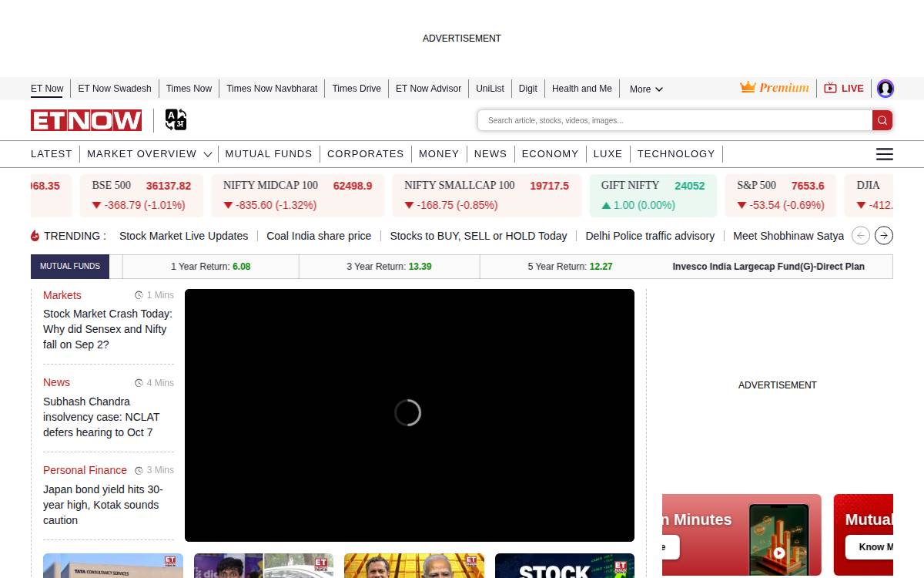Expand the Market Overview menu
This screenshot has width=924, height=578.
(x=149, y=154)
